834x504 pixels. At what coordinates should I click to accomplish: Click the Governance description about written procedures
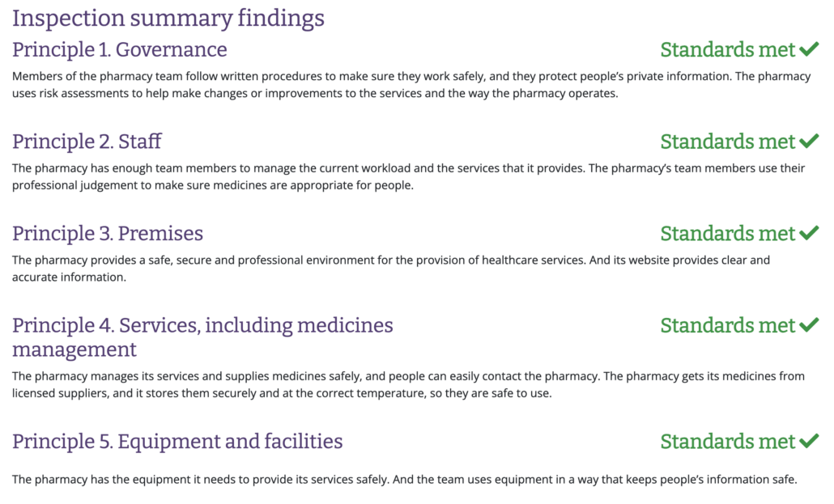[411, 84]
